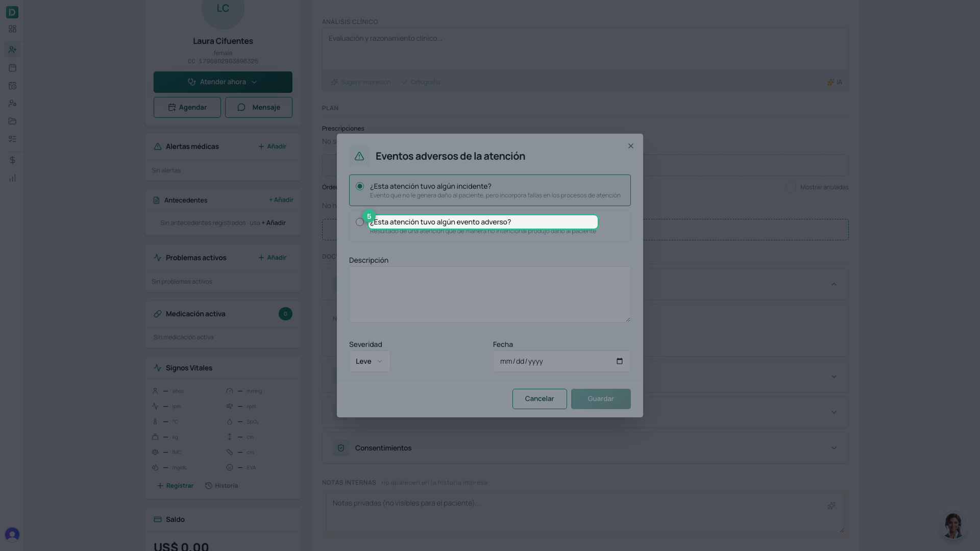
Task: Click the inline + Añadir under Antecedentes
Action: click(x=274, y=223)
